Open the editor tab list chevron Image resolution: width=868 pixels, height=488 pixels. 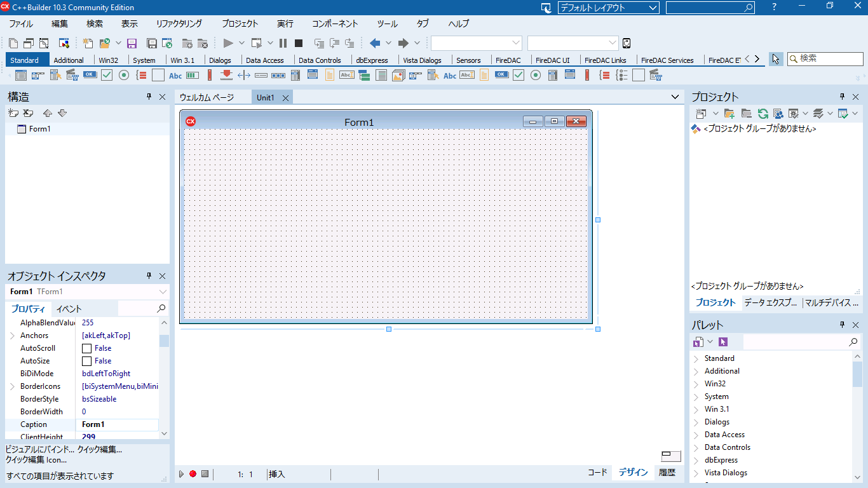point(675,97)
